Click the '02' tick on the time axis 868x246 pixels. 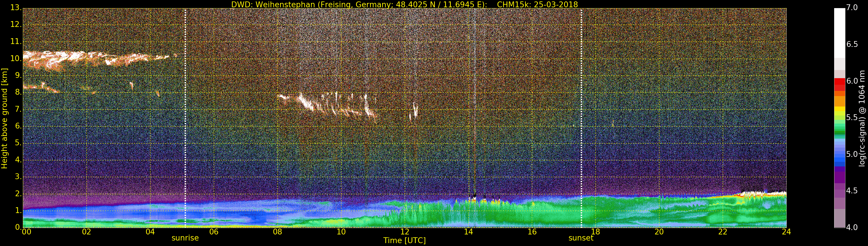click(87, 232)
